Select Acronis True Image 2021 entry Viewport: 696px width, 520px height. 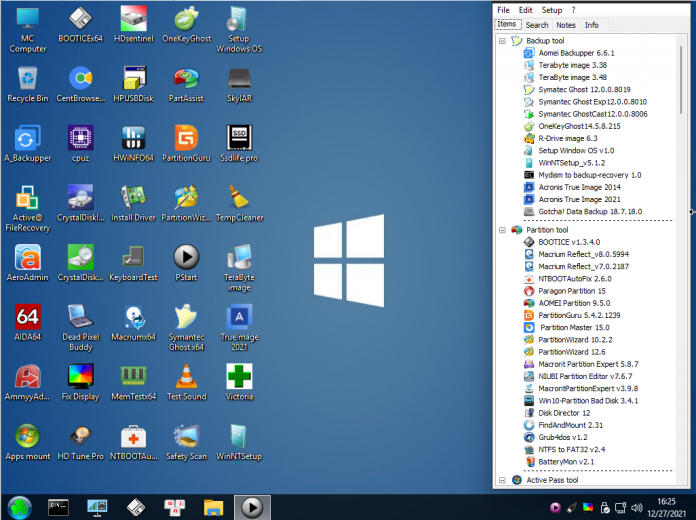coord(579,200)
